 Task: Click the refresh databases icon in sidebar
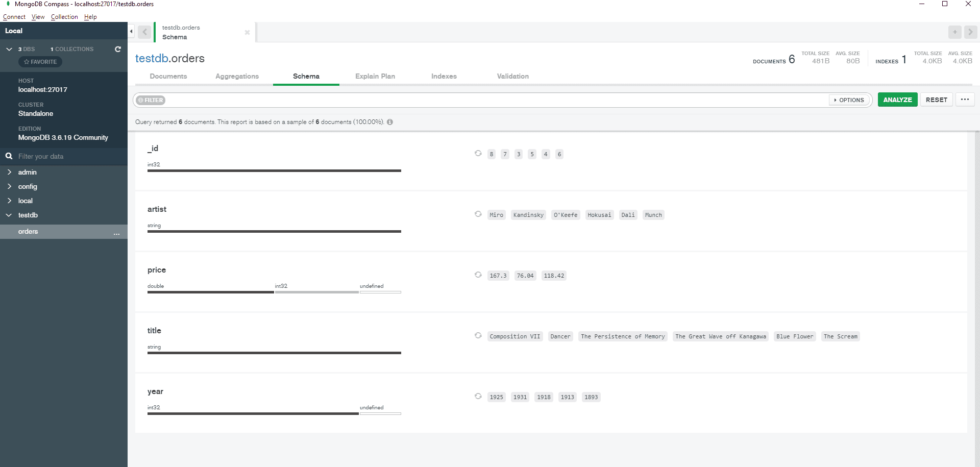point(118,49)
